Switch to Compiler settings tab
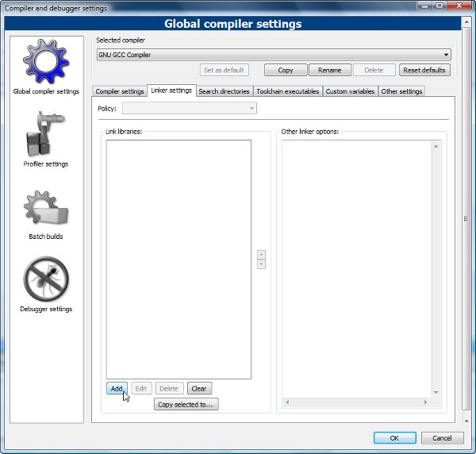This screenshot has width=476, height=454. pos(120,91)
